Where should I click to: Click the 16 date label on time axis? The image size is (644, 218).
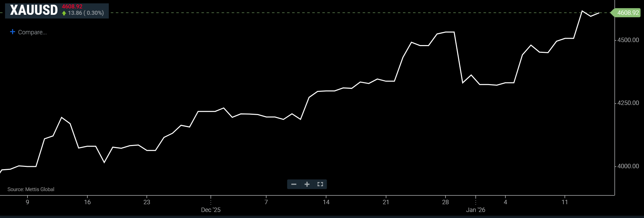tap(87, 202)
